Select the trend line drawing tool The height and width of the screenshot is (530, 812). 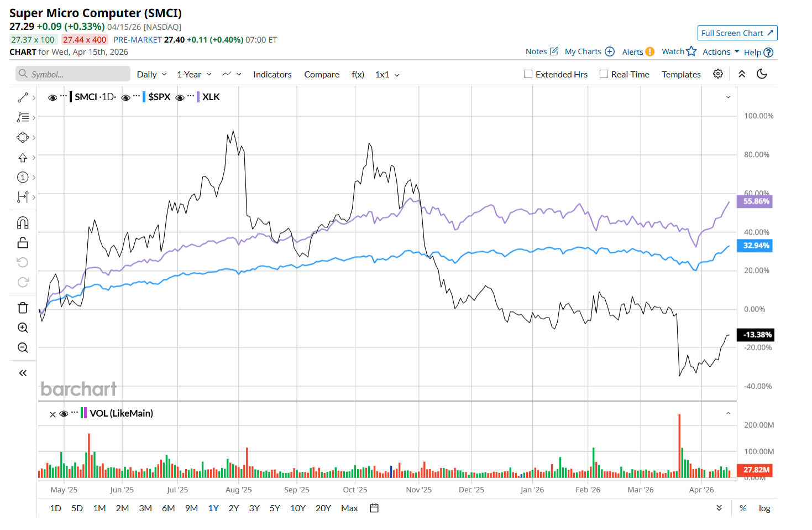coord(23,98)
